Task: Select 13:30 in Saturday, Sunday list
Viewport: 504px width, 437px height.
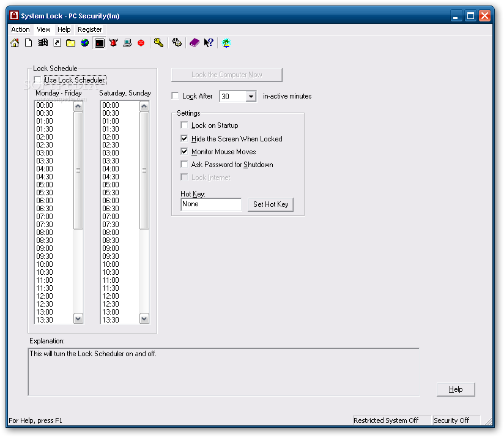Action: pos(120,320)
